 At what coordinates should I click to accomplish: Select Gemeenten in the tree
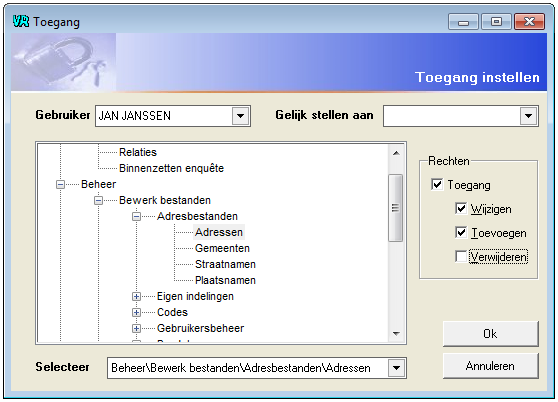[x=222, y=248]
